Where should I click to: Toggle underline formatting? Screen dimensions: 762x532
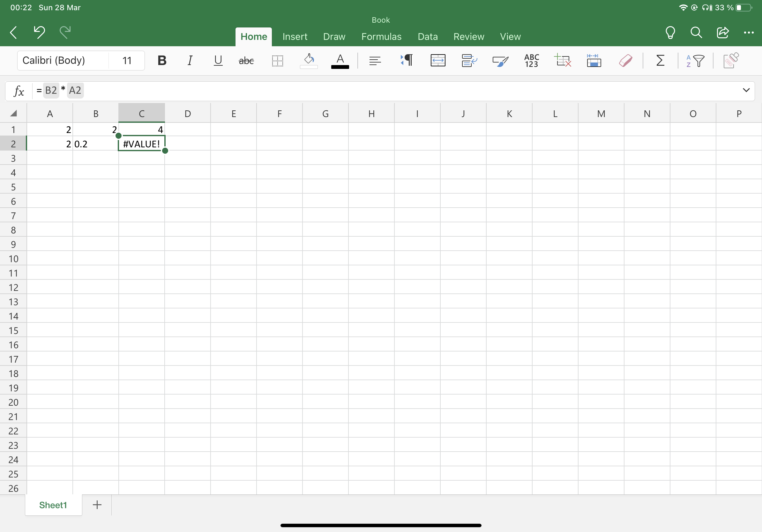218,60
